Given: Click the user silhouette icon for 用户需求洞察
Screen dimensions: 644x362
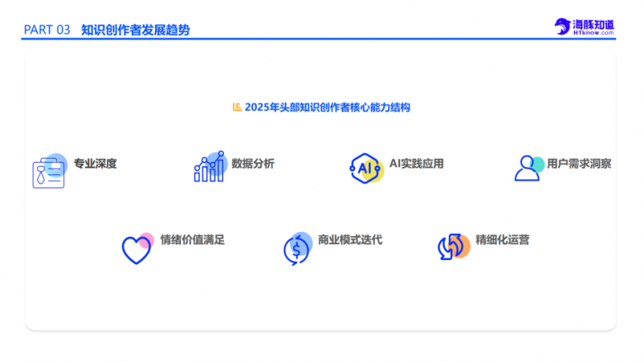Looking at the screenshot, I should coord(528,168).
